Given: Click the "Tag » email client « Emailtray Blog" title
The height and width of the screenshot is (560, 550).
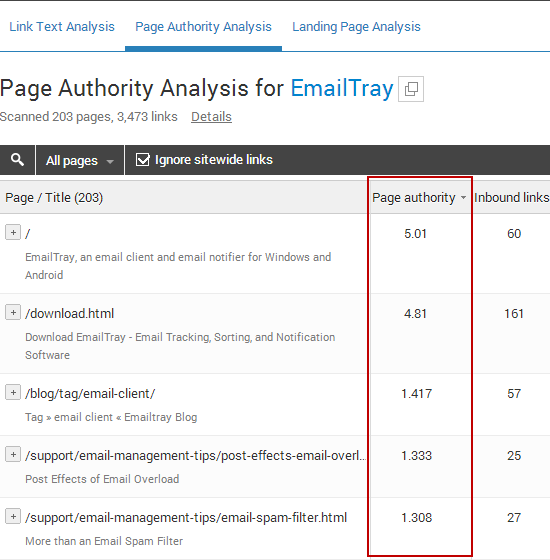Looking at the screenshot, I should (111, 417).
